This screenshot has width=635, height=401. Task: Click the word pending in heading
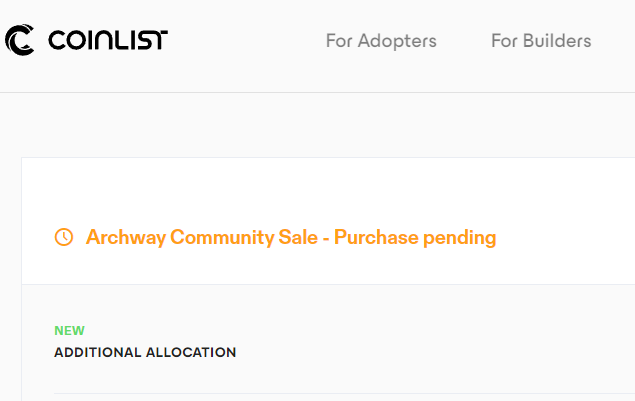coord(460,238)
